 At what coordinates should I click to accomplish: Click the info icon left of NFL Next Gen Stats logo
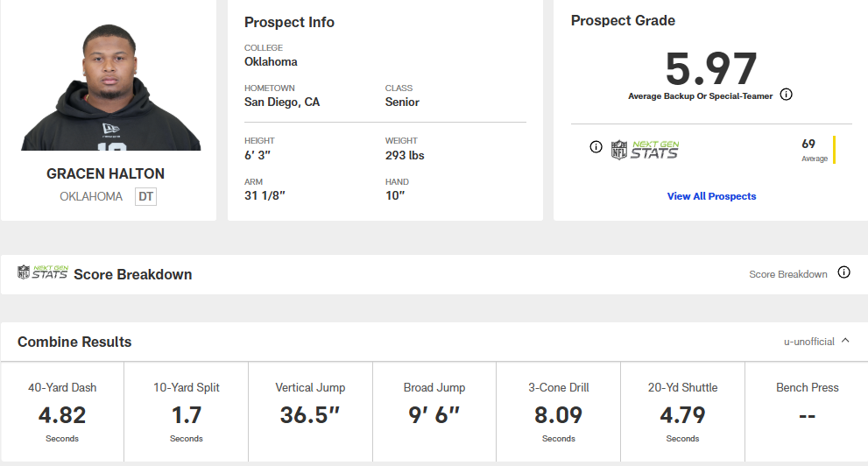pyautogui.click(x=596, y=147)
